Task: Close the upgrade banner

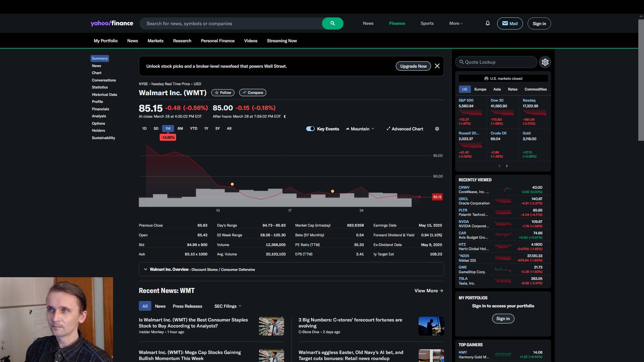Action: pyautogui.click(x=437, y=66)
